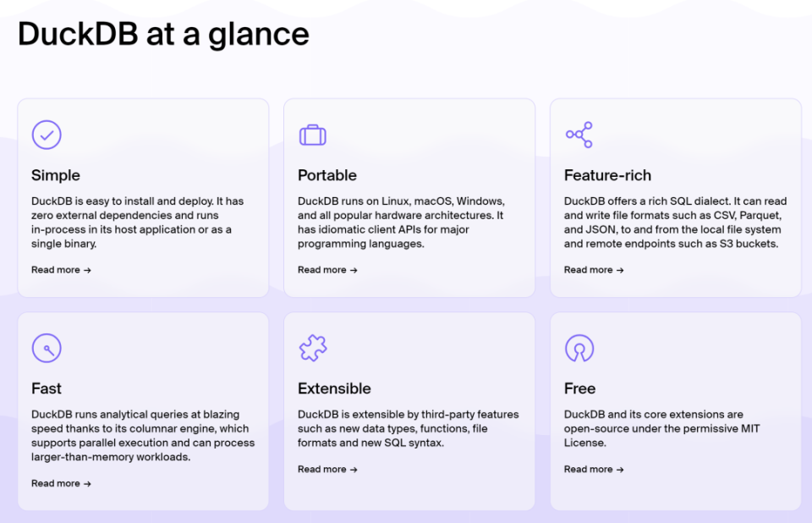812x523 pixels.
Task: Follow Read more link under Fast
Action: (x=61, y=483)
